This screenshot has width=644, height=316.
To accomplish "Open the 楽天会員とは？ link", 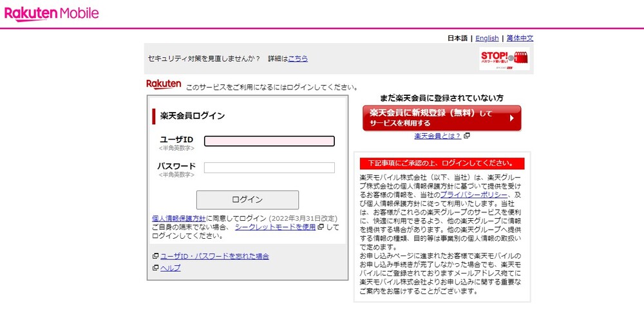I will point(438,136).
